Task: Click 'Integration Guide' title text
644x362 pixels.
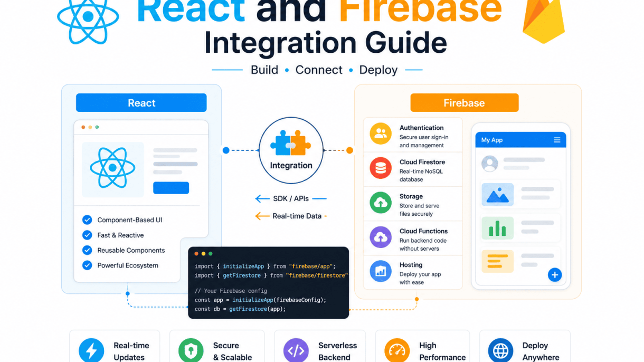Action: tap(326, 43)
